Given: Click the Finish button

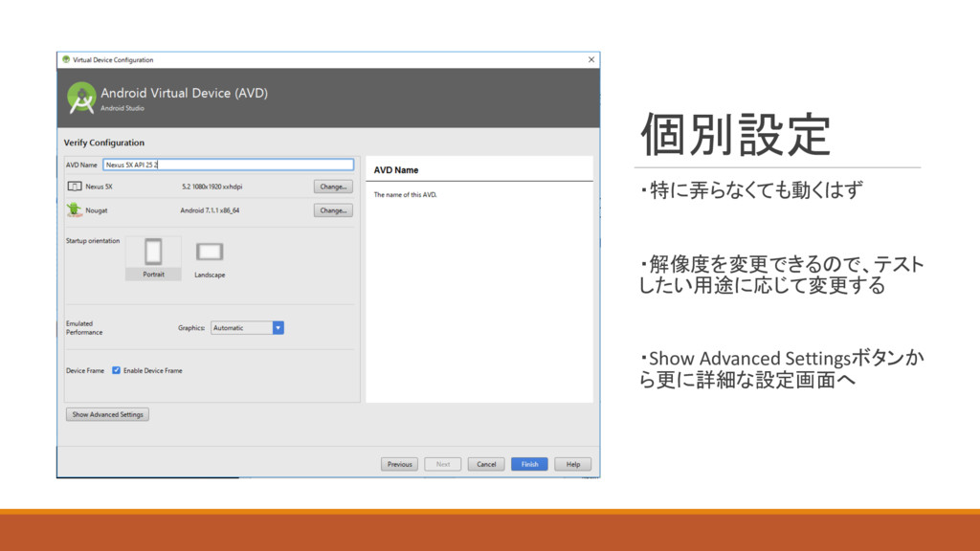Looking at the screenshot, I should point(529,464).
